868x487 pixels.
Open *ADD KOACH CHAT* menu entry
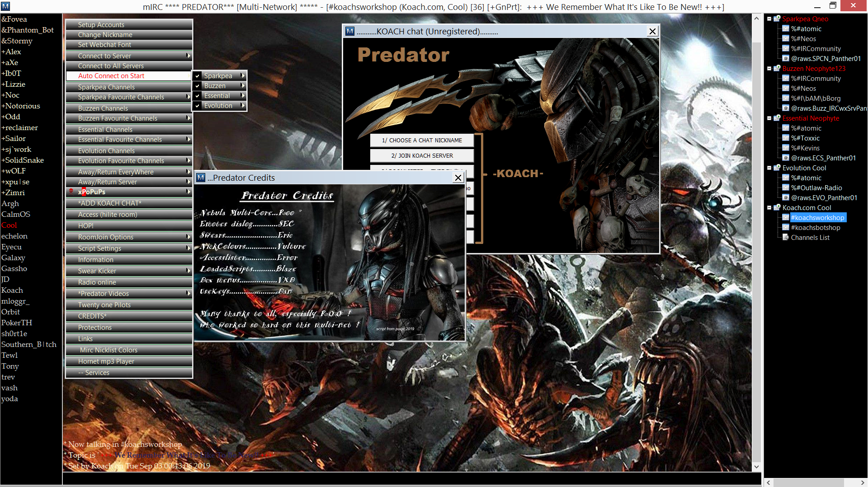coord(129,203)
